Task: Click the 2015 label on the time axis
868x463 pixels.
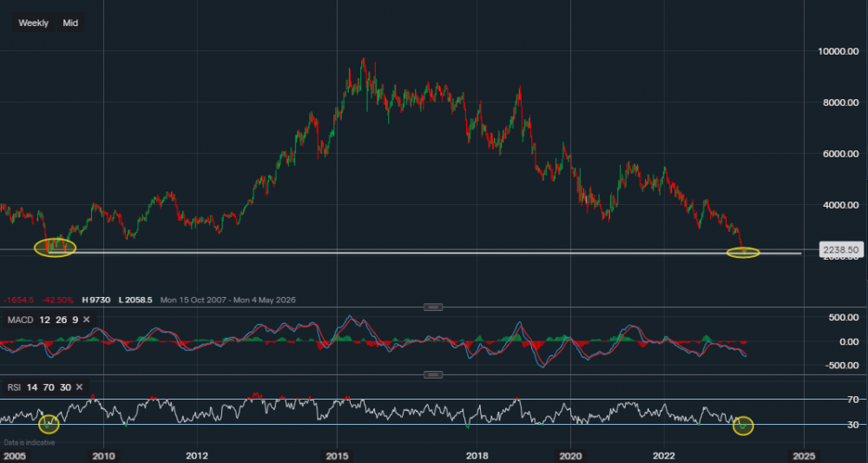Action: [338, 455]
